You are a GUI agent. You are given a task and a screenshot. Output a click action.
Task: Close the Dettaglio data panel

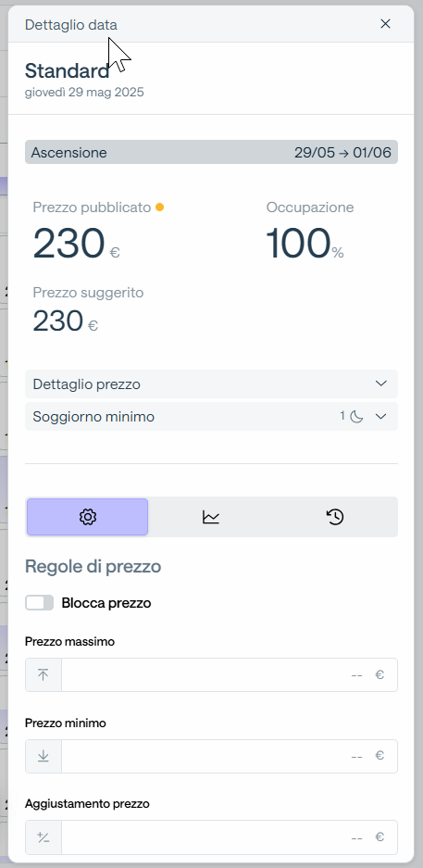pos(385,23)
